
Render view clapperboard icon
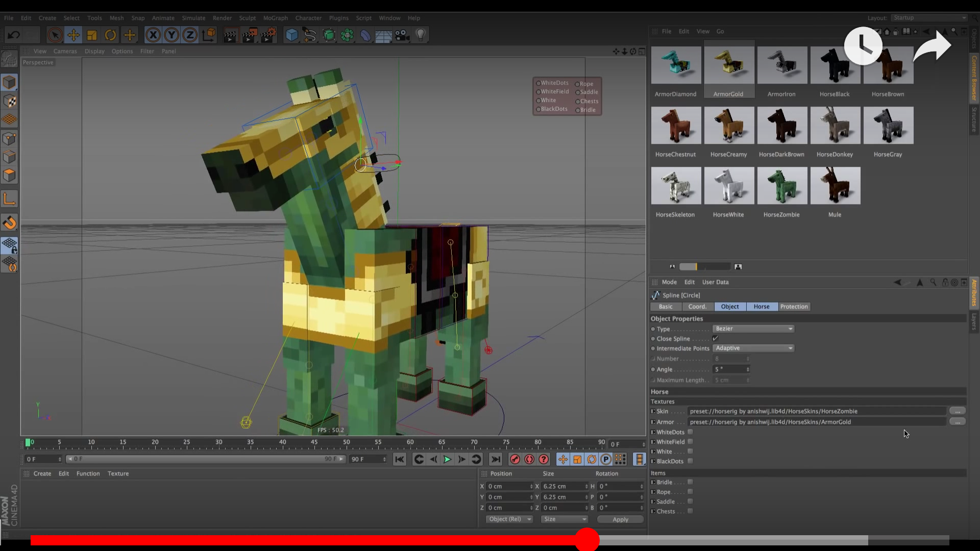click(x=230, y=35)
